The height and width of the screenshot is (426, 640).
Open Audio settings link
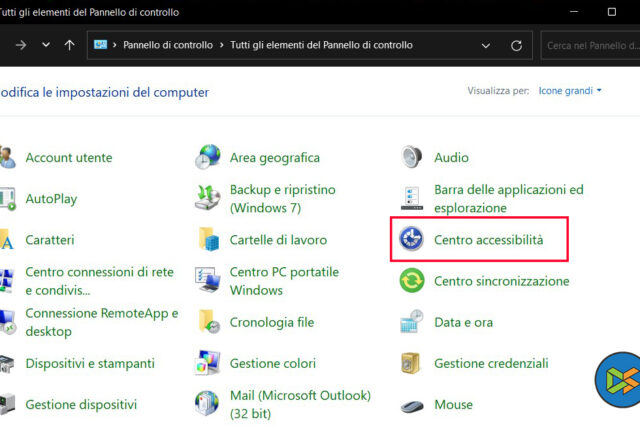tap(451, 158)
